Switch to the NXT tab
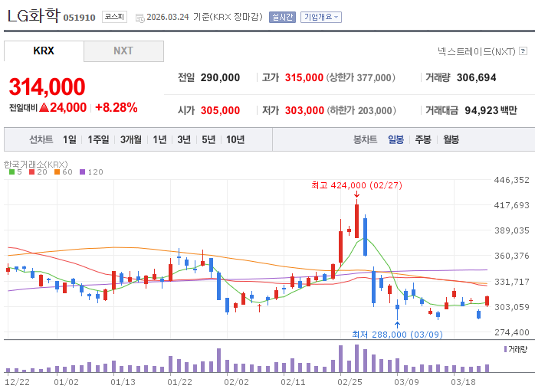This screenshot has height=392, width=535. [123, 51]
